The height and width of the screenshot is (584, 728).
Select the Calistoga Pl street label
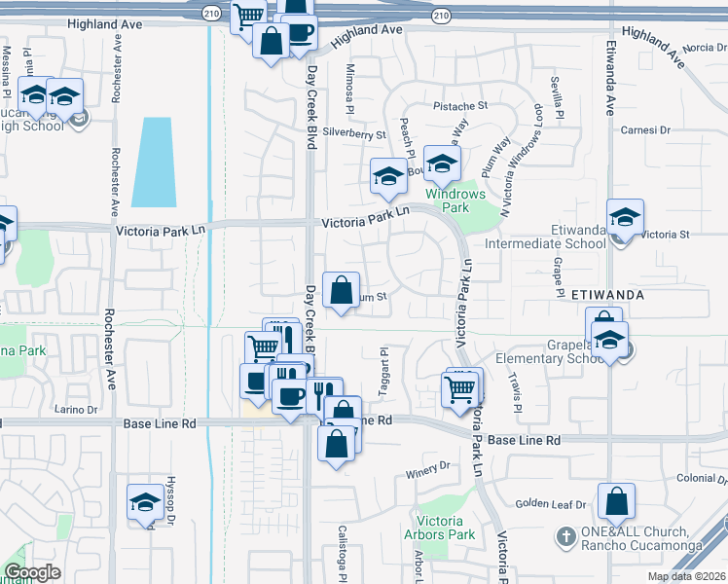click(343, 554)
